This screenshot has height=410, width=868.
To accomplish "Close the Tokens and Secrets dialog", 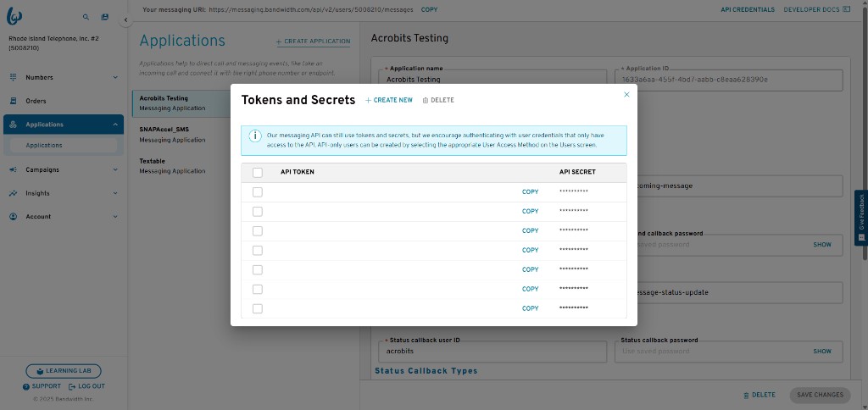I will (626, 95).
